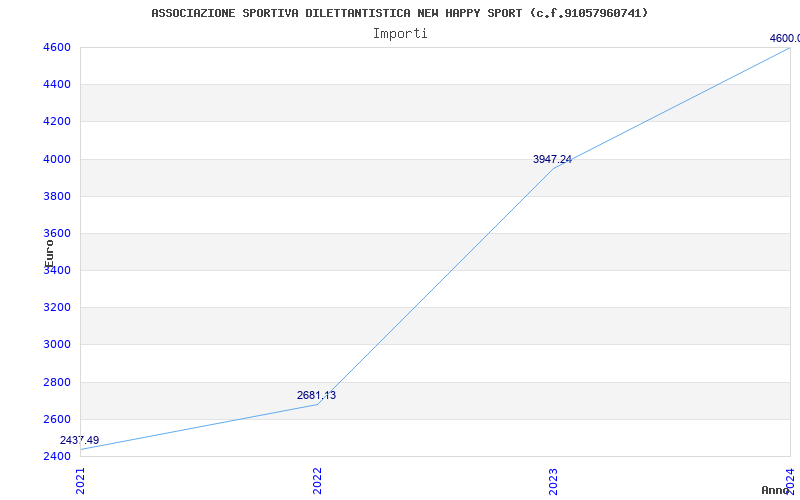This screenshot has width=800, height=500.
Task: Click the 2600 y-axis tick label
Action: click(57, 419)
